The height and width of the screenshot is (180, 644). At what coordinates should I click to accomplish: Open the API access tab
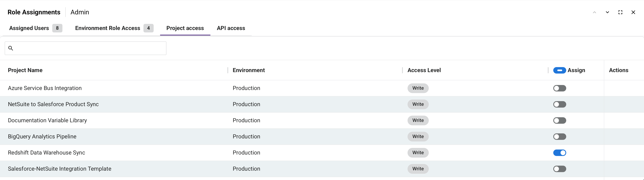tap(231, 28)
